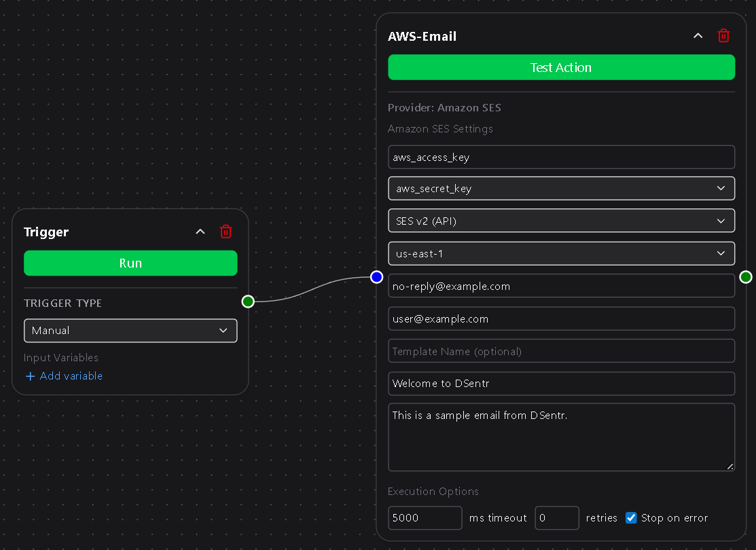The image size is (756, 550).
Task: Click the Trigger node title
Action: coord(46,232)
